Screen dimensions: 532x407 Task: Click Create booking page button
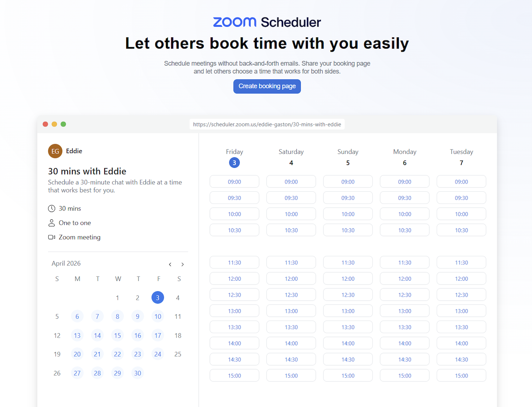267,86
